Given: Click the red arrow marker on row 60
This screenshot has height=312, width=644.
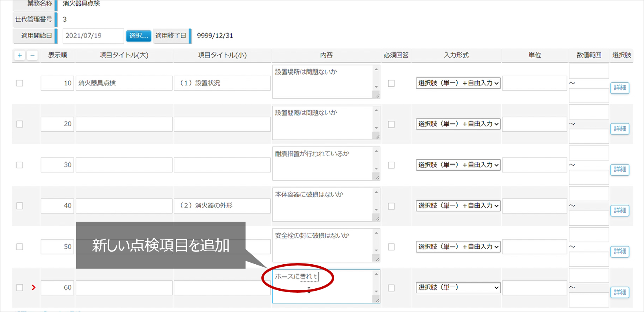Looking at the screenshot, I should click(x=34, y=288).
